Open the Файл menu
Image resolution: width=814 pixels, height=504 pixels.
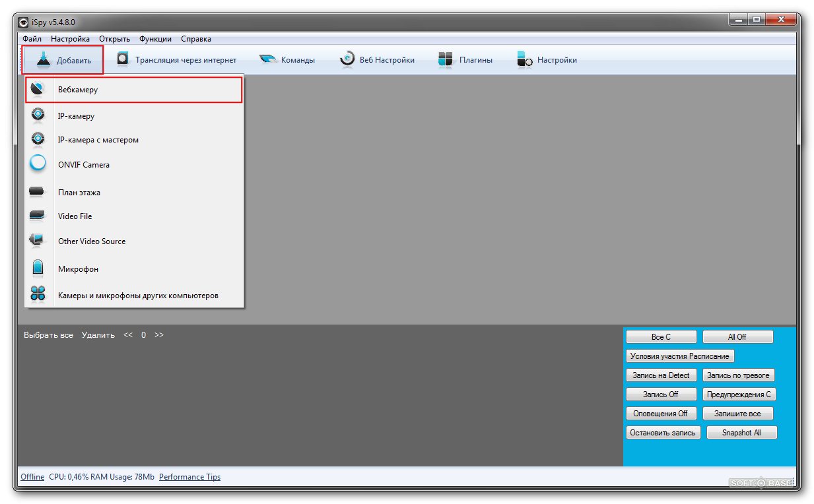32,39
